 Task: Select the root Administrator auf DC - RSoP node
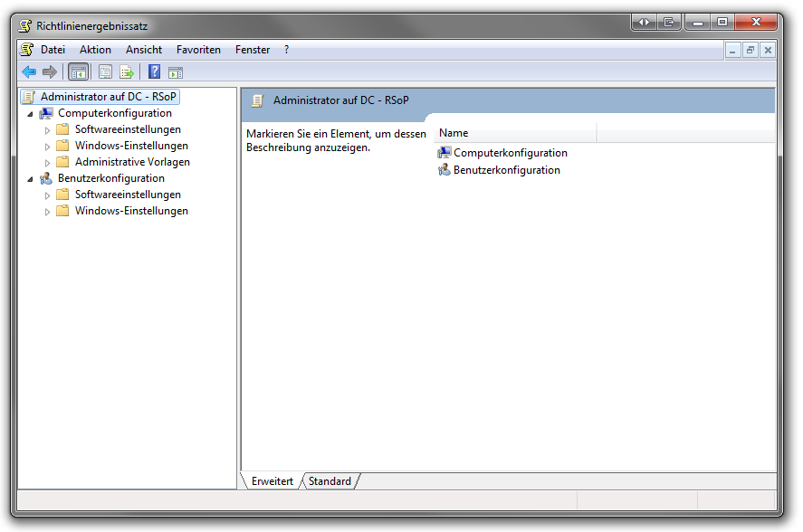[x=108, y=97]
